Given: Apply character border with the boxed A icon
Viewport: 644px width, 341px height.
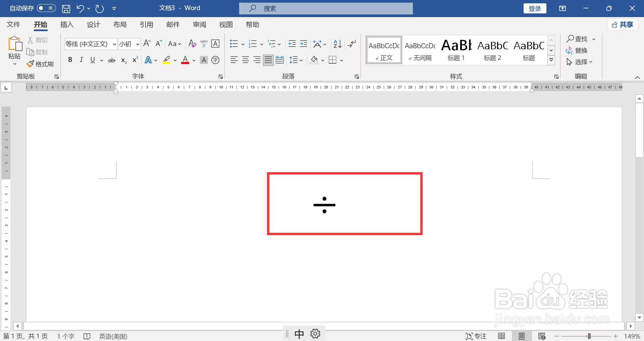Looking at the screenshot, I should point(215,44).
